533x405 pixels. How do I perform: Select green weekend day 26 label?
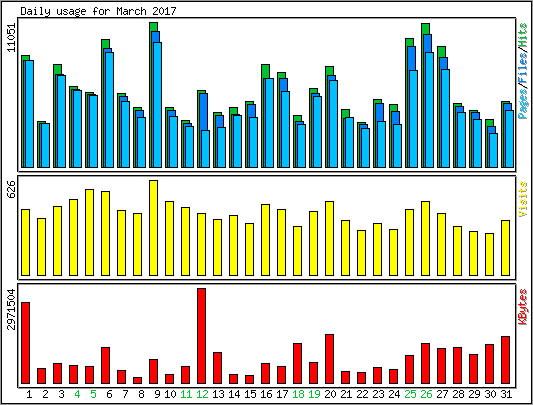[x=426, y=394]
